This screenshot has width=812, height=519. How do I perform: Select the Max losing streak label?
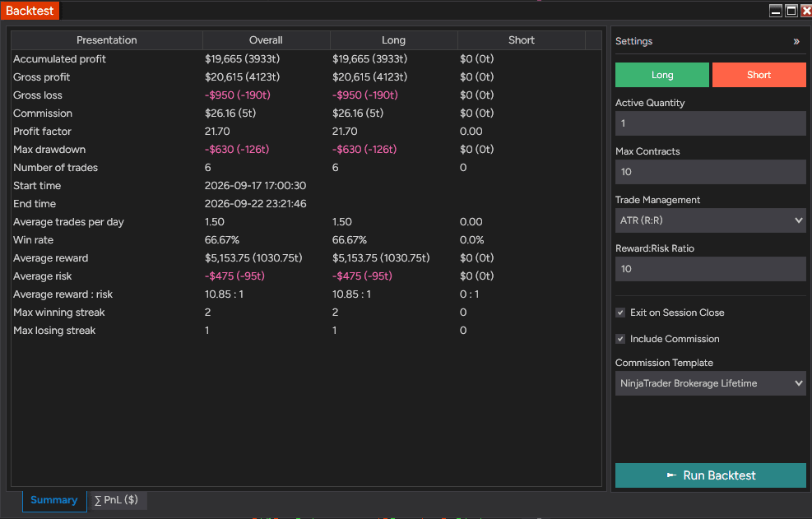coord(54,331)
